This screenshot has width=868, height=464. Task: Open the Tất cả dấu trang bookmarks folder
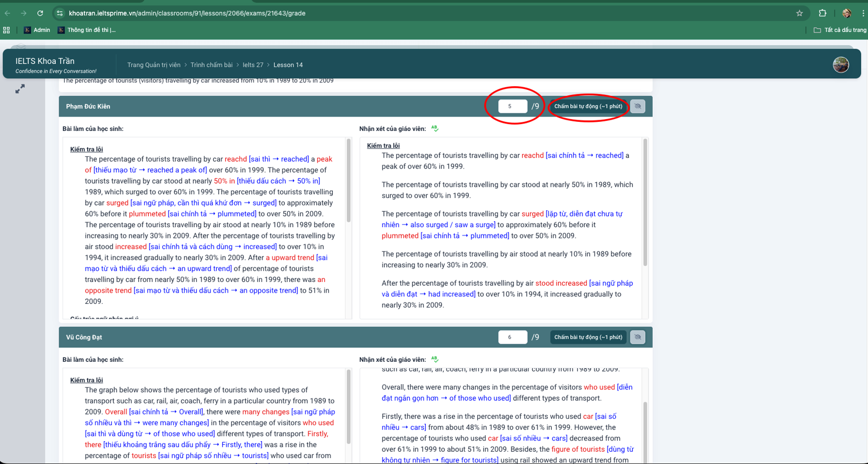coord(840,30)
